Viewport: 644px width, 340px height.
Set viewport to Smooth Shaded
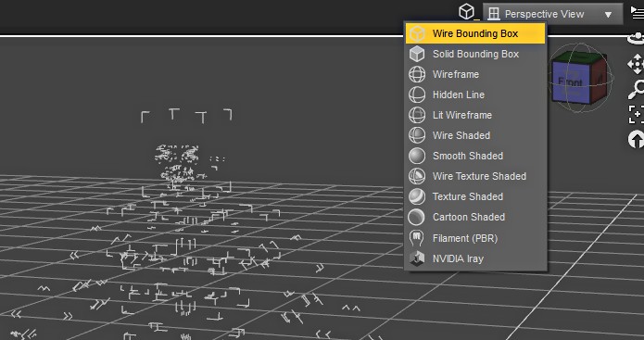475,156
